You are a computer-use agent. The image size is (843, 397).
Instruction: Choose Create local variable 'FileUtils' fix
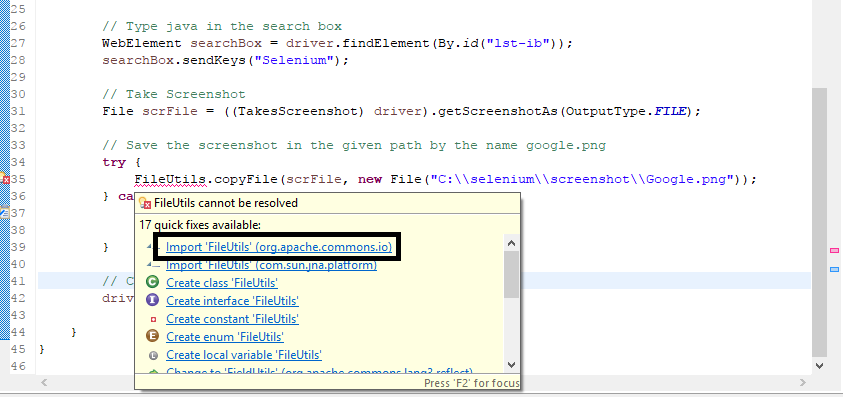coord(244,355)
